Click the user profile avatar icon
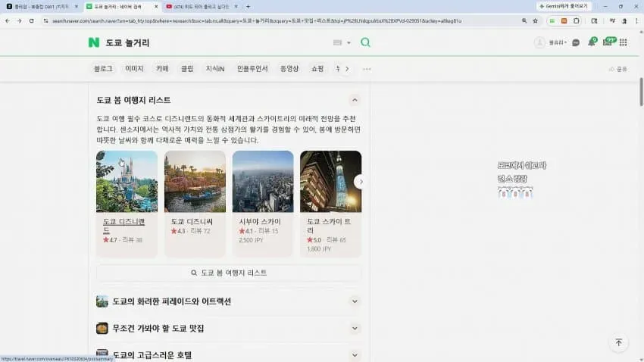 [x=539, y=42]
